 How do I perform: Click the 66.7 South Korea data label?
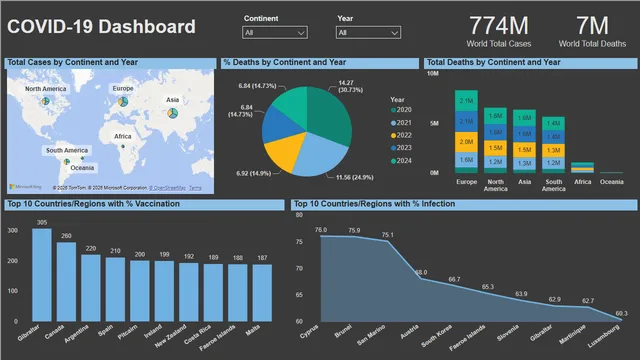454,279
